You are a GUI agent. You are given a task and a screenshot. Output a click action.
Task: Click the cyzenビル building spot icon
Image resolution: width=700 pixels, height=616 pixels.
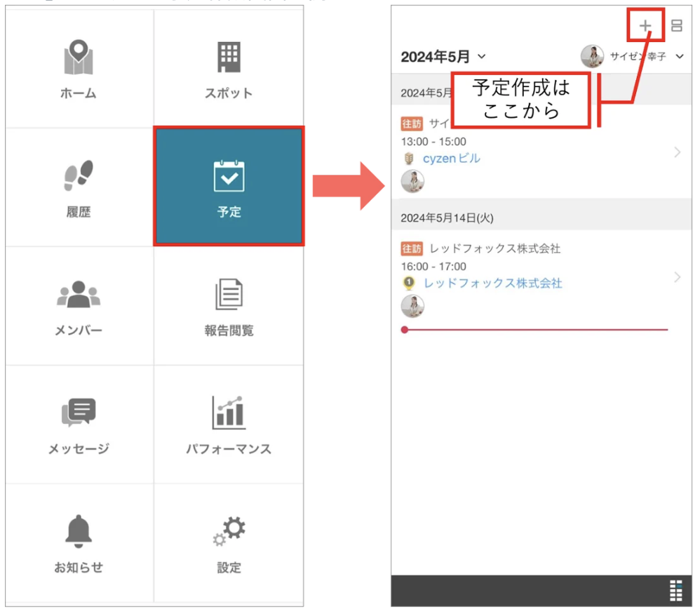[x=408, y=159]
